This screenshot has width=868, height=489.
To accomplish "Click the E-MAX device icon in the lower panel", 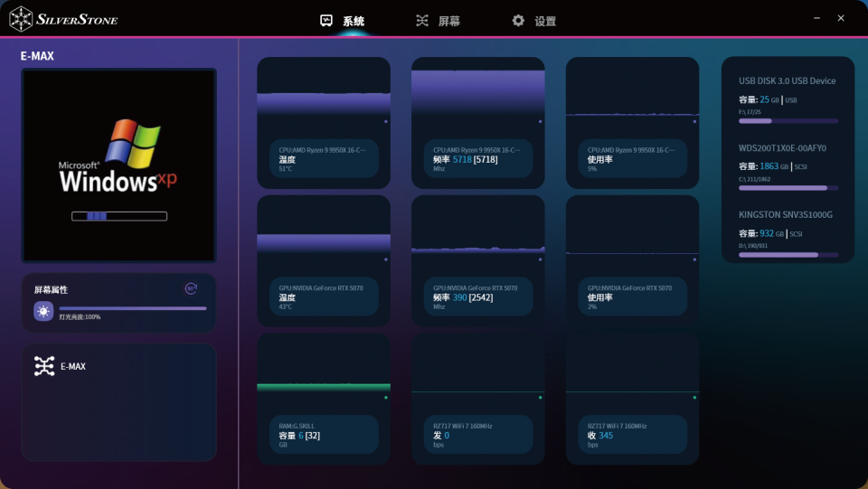I will tap(44, 366).
